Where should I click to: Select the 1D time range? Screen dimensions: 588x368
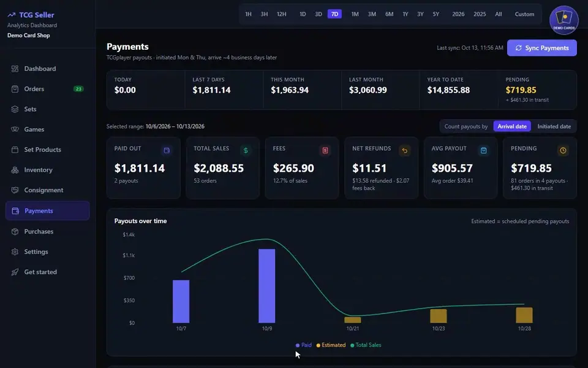click(x=303, y=14)
